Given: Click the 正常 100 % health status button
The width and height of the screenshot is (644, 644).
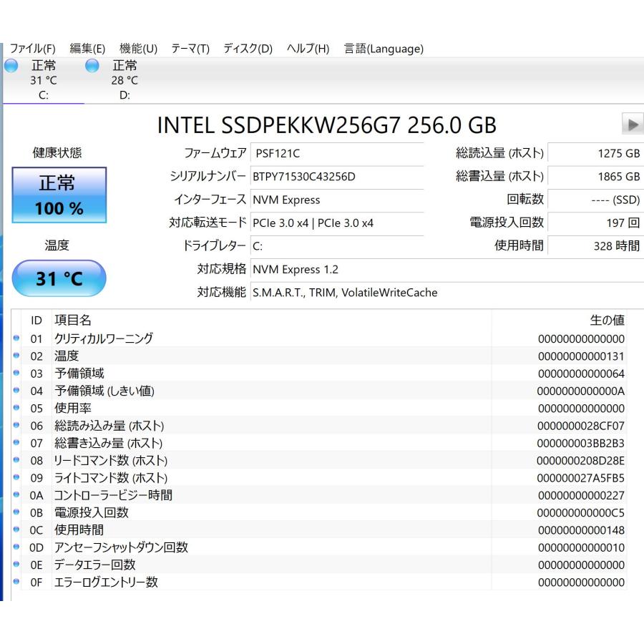Looking at the screenshot, I should click(x=59, y=195).
